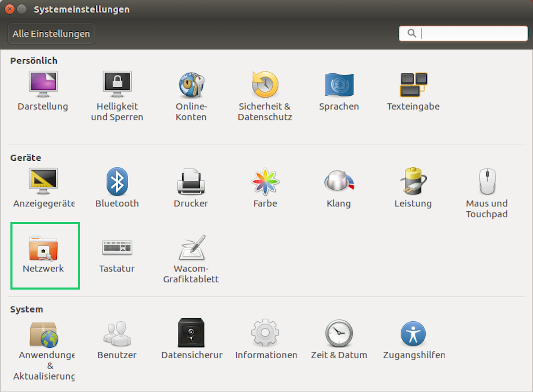The image size is (533, 392).
Task: Select the Alle Einstellungen button
Action: pyautogui.click(x=50, y=33)
